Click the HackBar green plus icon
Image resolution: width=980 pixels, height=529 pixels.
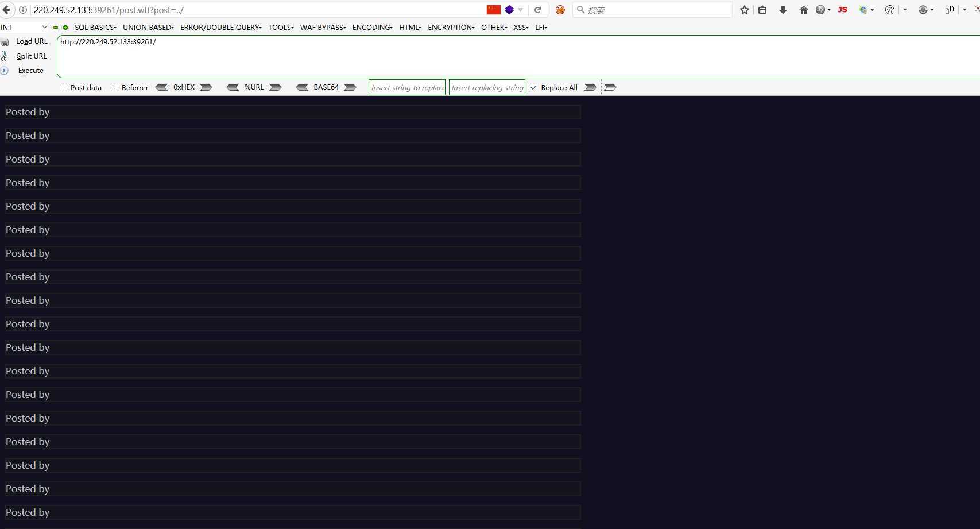point(65,28)
